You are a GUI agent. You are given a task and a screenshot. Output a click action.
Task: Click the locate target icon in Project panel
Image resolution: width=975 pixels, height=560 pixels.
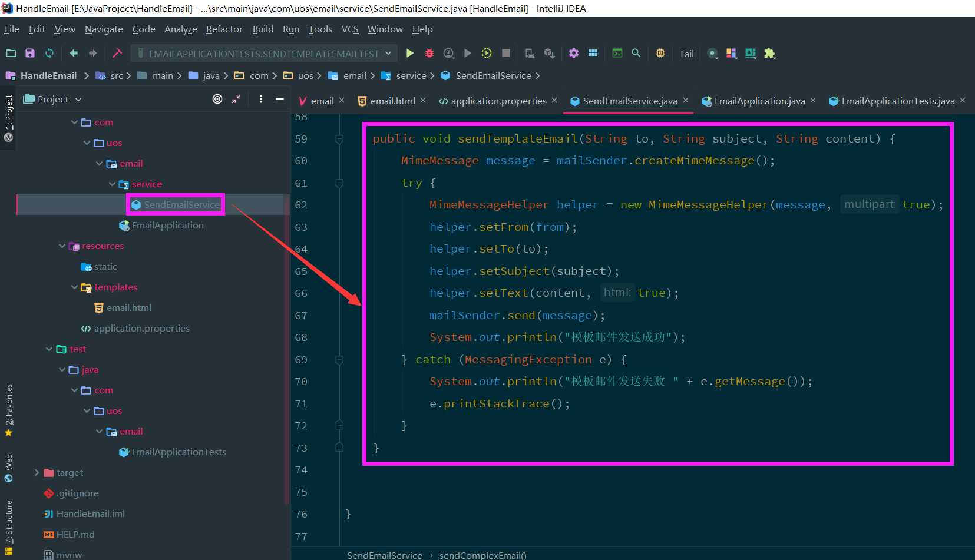click(217, 99)
